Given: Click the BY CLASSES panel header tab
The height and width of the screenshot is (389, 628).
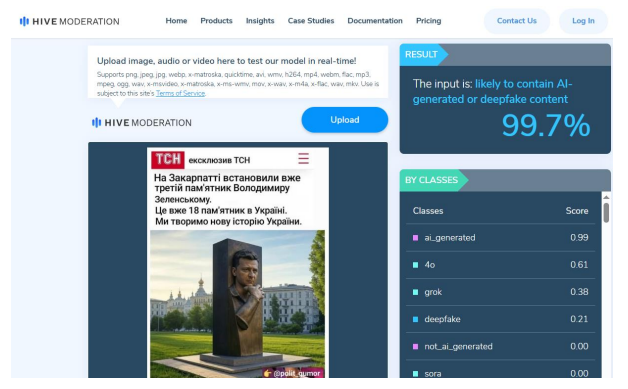Looking at the screenshot, I should tap(433, 180).
